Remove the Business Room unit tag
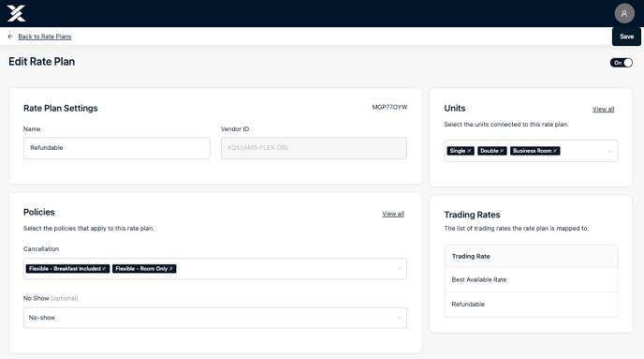Screen dimensions: 644x359 (555, 151)
